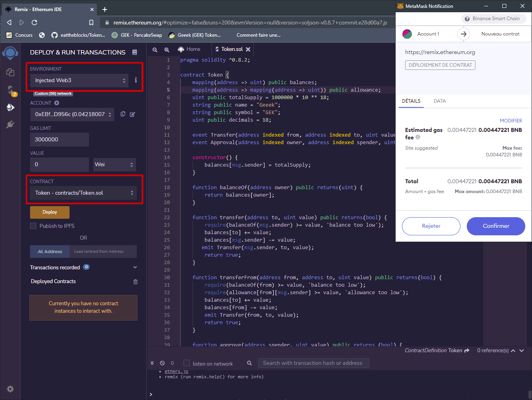Click the browser back button
Image resolution: width=532 pixels, height=400 pixels.
click(x=9, y=23)
